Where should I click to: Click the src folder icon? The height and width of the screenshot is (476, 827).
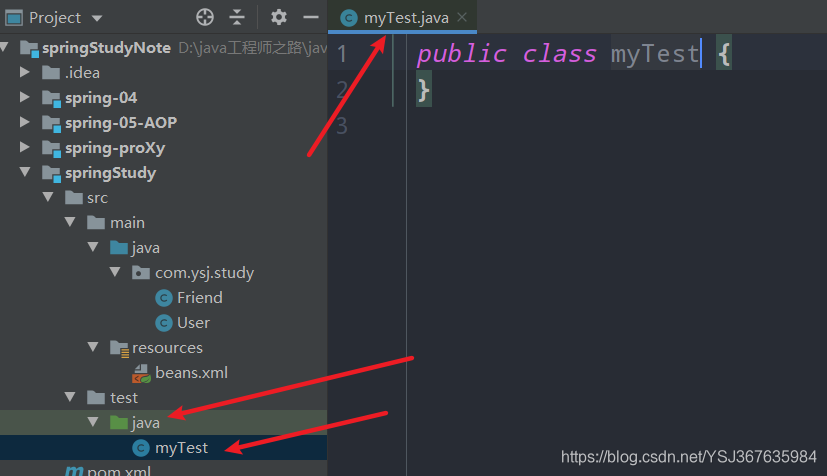coord(73,198)
